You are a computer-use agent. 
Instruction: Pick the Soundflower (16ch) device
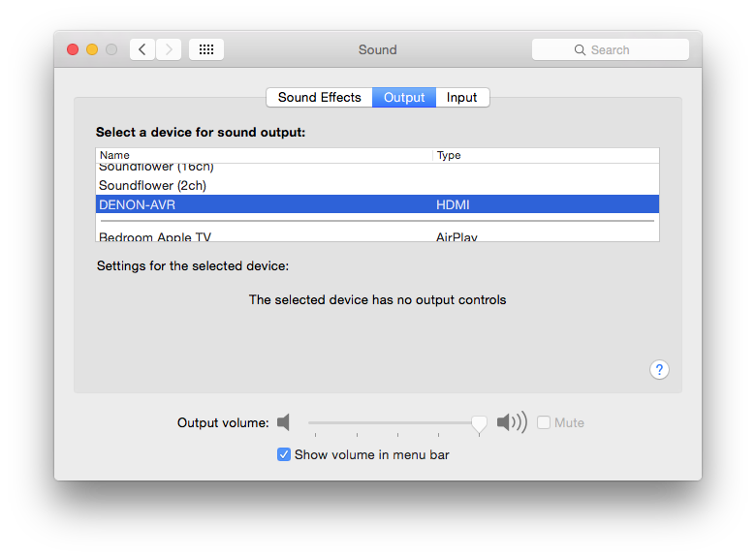377,169
